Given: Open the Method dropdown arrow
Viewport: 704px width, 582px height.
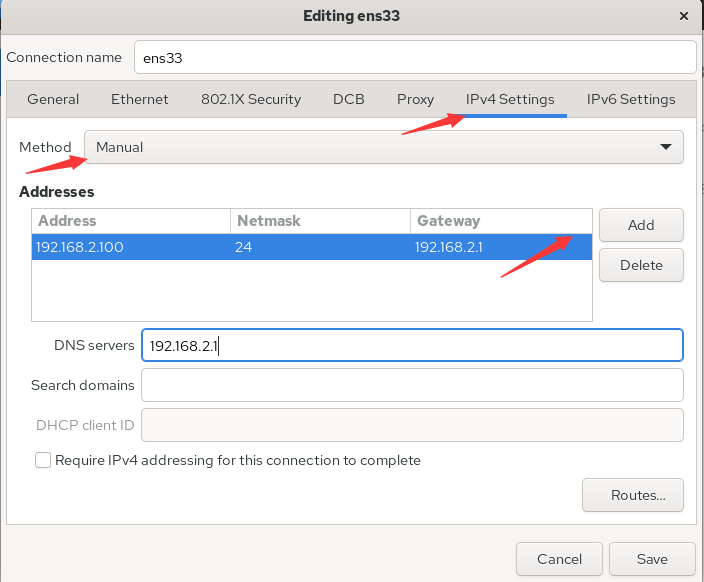Looking at the screenshot, I should [666, 147].
